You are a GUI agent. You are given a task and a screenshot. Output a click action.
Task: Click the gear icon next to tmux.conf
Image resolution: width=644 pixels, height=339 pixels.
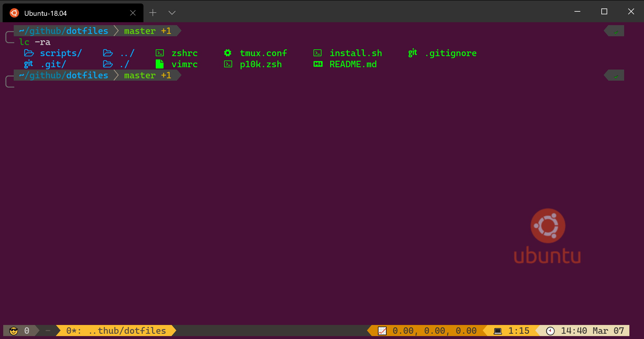point(228,53)
